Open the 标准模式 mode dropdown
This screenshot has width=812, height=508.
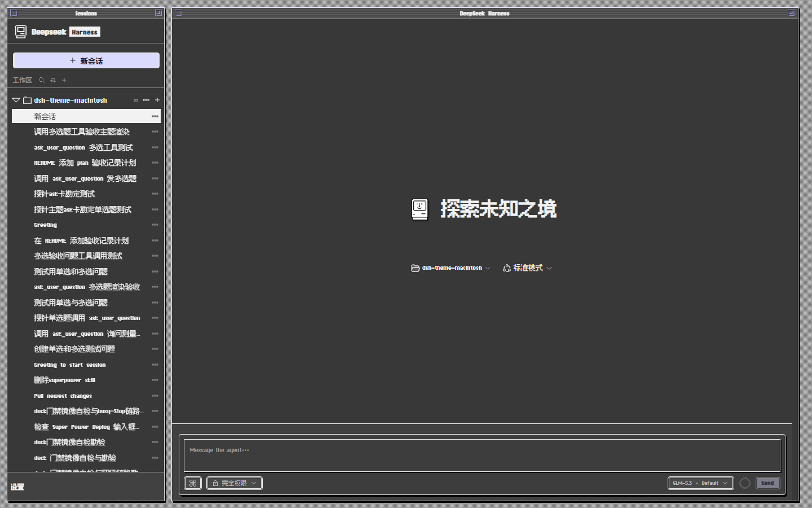pyautogui.click(x=527, y=268)
